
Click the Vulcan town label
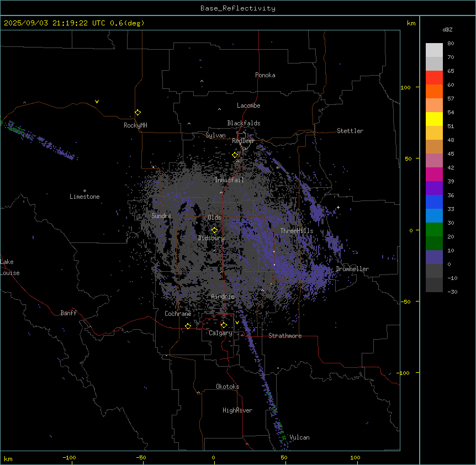point(300,437)
